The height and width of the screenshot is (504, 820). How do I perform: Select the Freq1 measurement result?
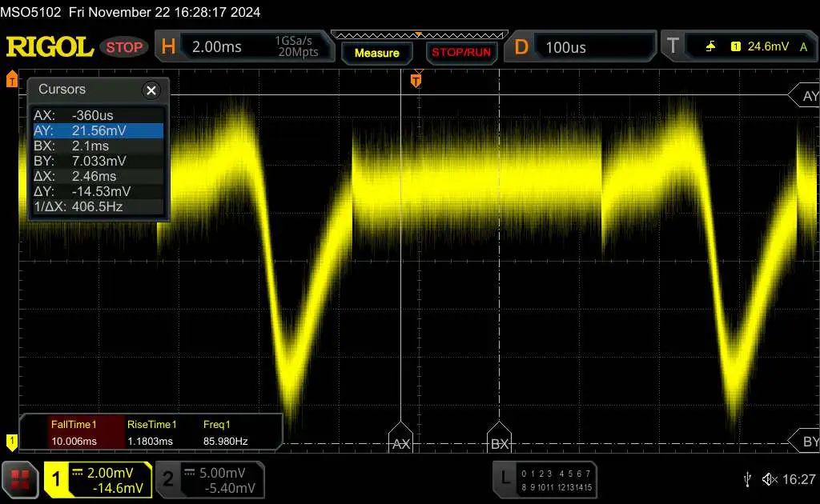point(225,433)
